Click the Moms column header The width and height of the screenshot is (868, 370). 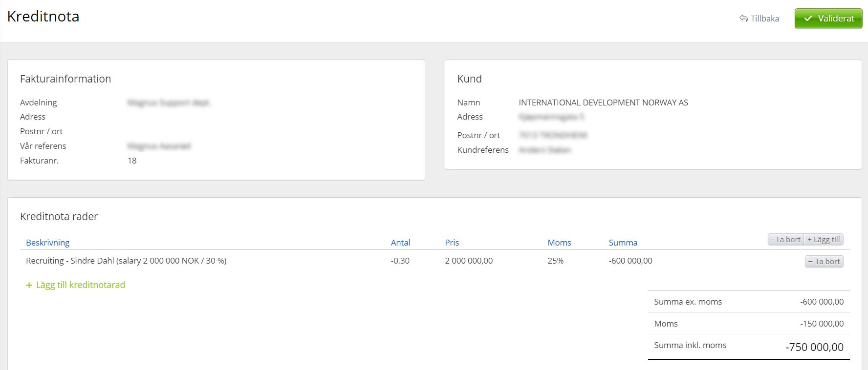click(x=559, y=243)
